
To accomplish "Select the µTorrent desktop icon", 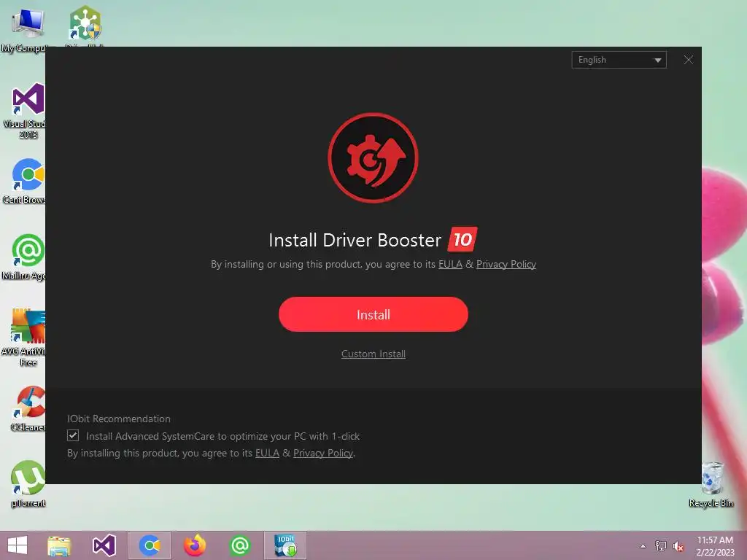I will 28,483.
